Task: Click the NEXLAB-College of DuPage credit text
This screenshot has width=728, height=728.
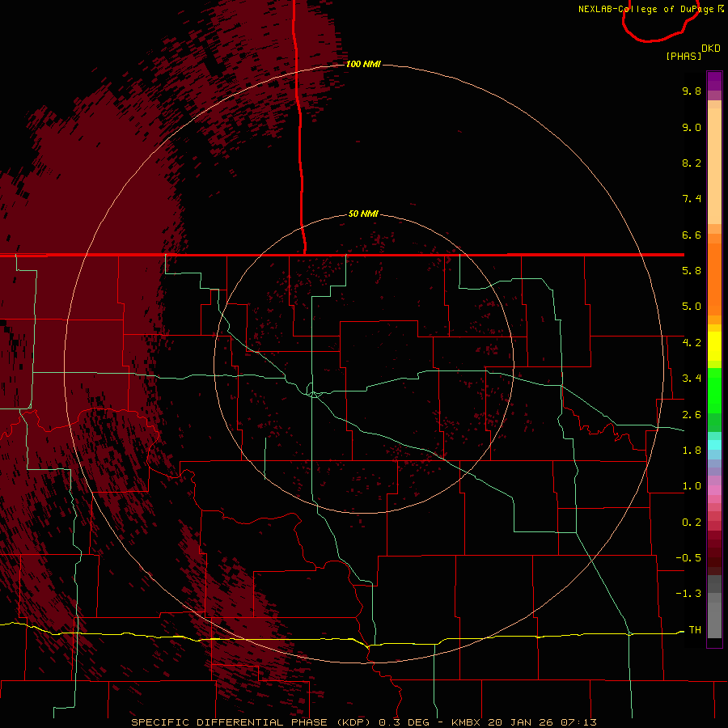Action: pos(645,9)
